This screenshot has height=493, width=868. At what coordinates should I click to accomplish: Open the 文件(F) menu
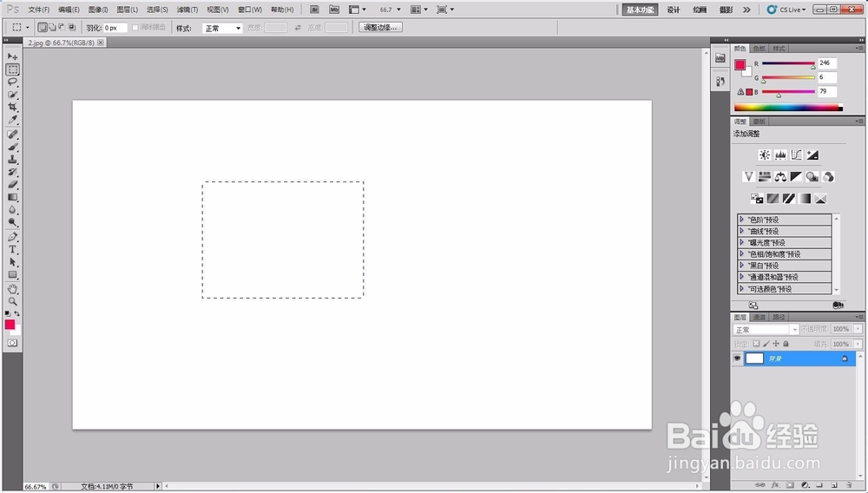pyautogui.click(x=39, y=10)
